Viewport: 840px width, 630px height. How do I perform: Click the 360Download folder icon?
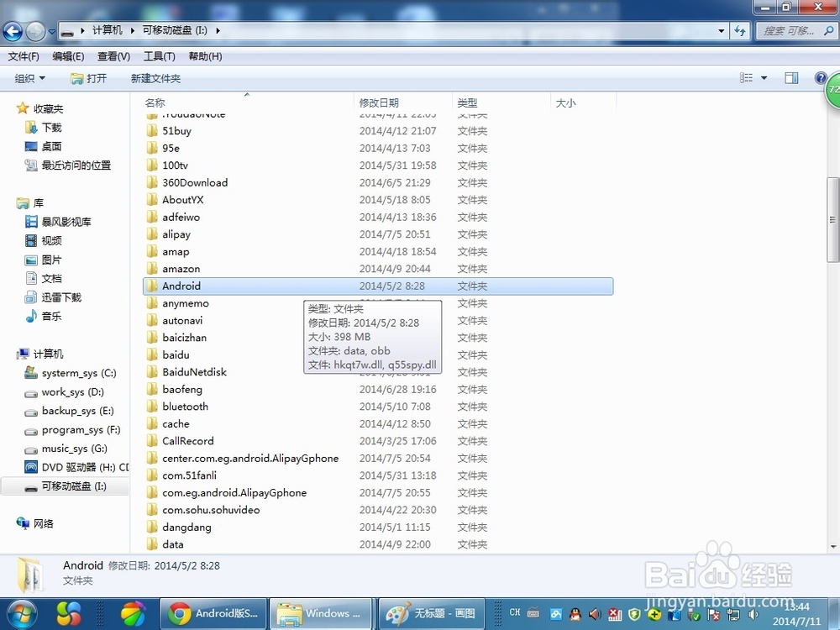coord(152,182)
